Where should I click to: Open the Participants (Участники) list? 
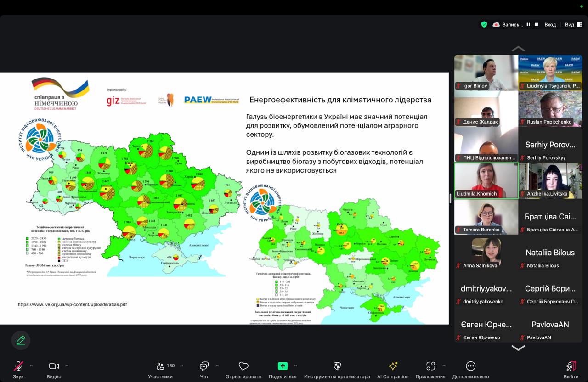(160, 366)
